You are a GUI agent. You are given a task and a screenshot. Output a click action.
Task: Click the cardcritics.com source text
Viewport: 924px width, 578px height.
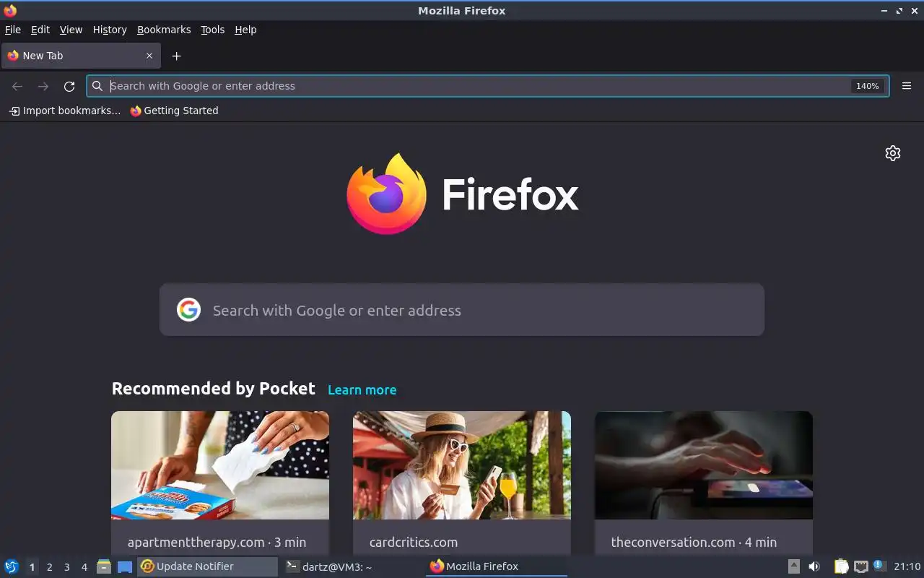tap(414, 542)
